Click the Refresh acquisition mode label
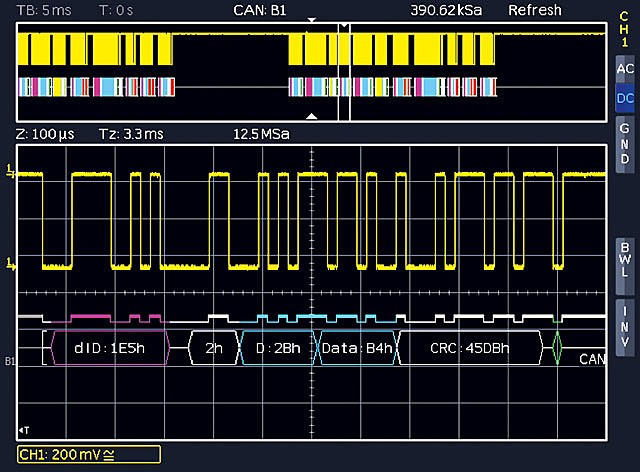 (535, 9)
